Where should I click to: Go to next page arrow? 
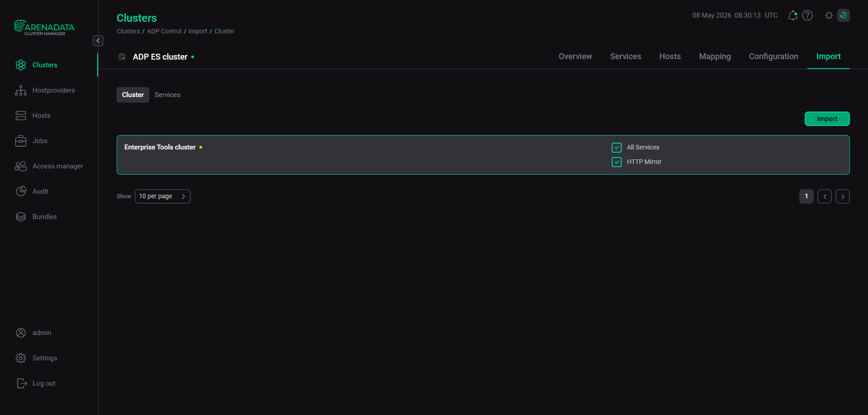click(x=843, y=196)
